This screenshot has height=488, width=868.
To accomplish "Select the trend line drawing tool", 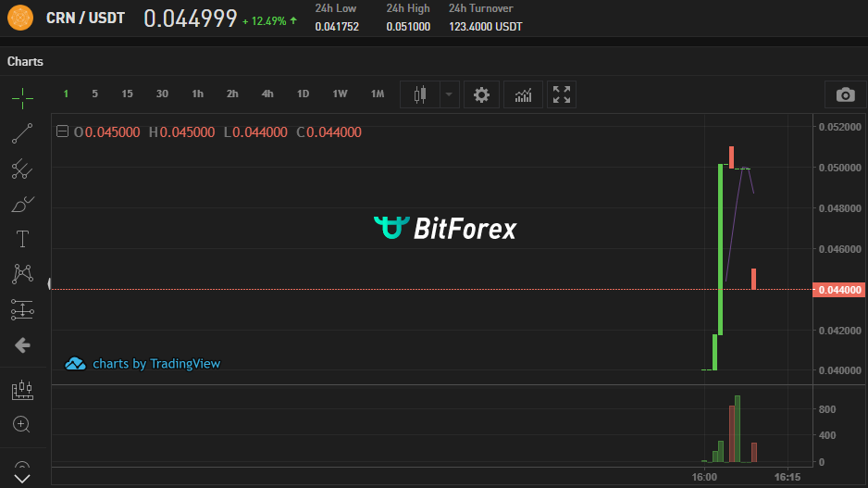I will pos(22,133).
